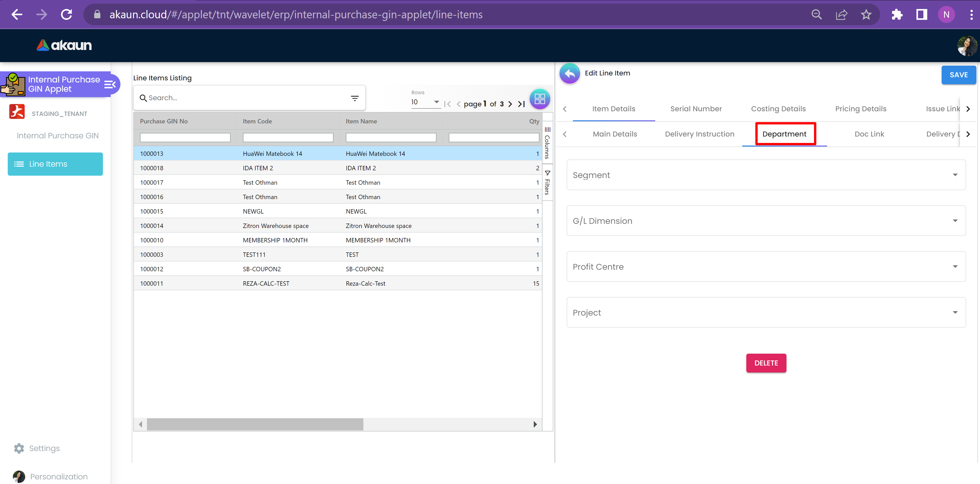Open the Settings gear in sidebar
Viewport: 980px width, 484px height.
19,448
